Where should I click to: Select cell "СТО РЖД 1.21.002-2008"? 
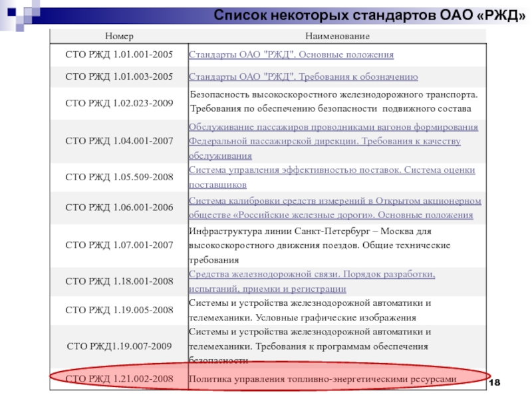point(119,378)
